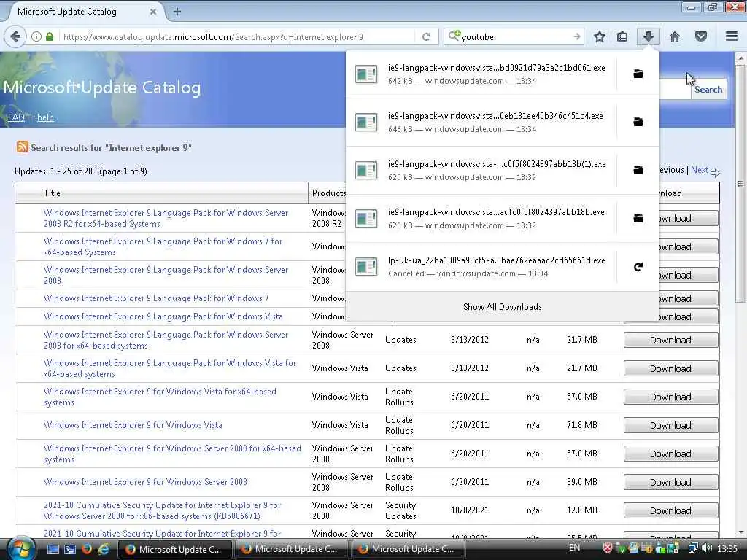Sort results by Title column header

(52, 192)
